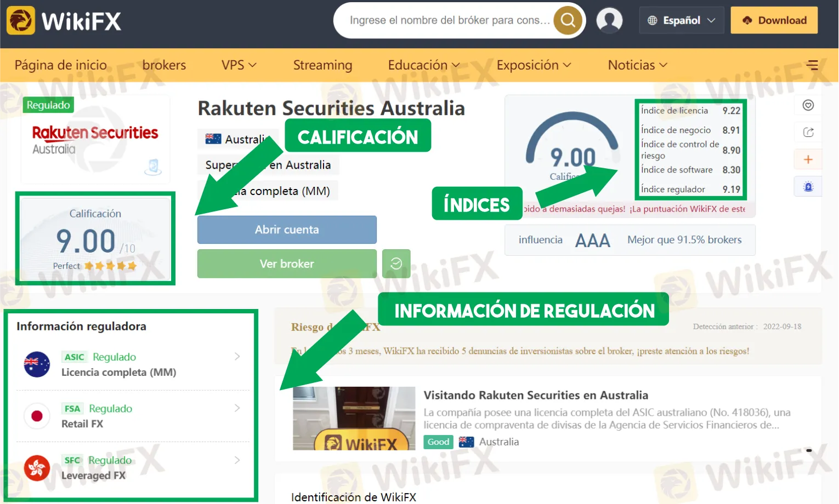Click Identificación de WikiFX heading

pyautogui.click(x=354, y=497)
